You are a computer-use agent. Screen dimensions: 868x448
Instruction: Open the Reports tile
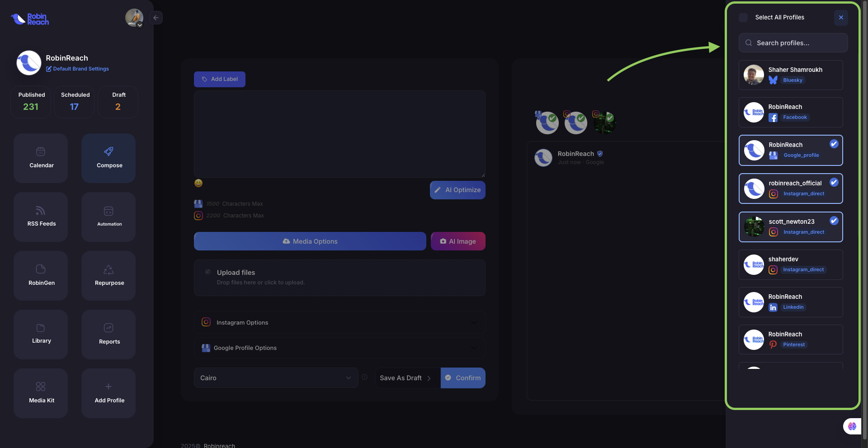108,334
